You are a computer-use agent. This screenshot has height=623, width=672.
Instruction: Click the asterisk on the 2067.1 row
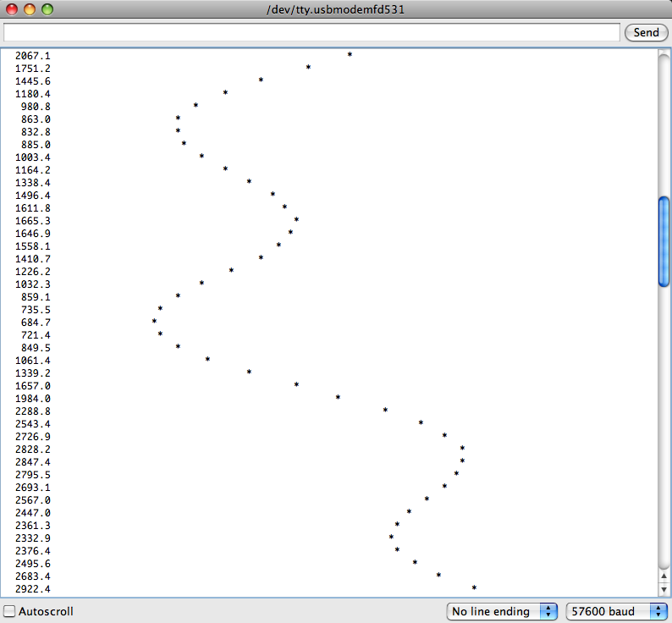pos(350,54)
